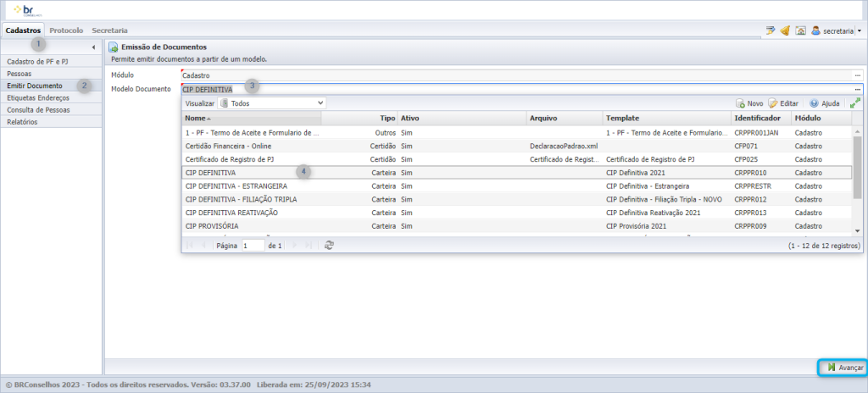
Task: Open the secretaria user dropdown arrow
Action: point(860,31)
